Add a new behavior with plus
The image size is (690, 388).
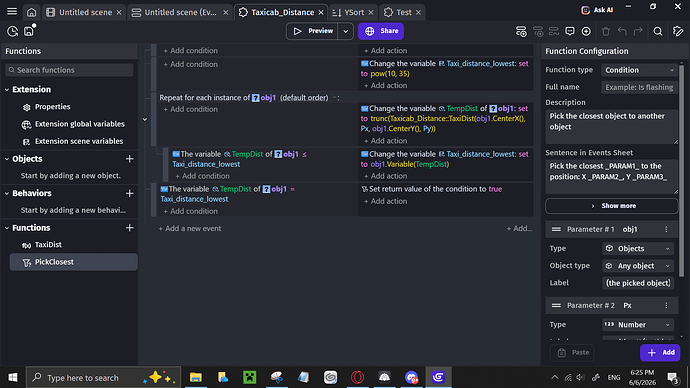point(129,193)
